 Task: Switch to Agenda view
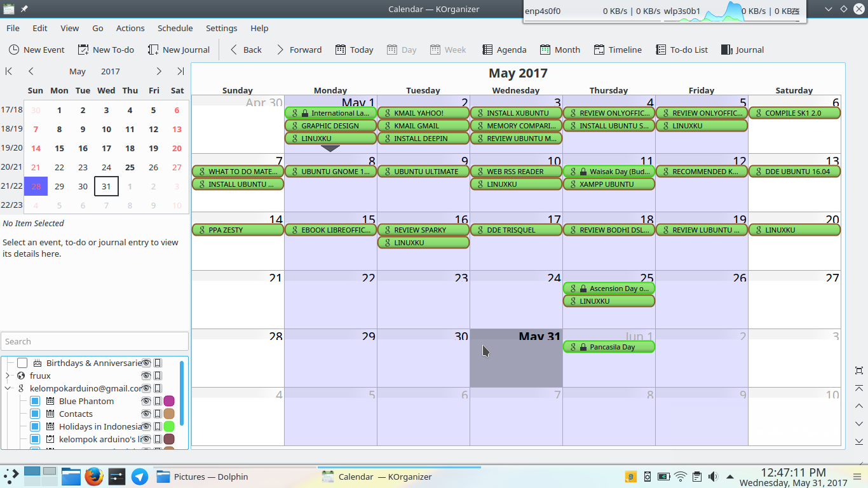click(x=504, y=50)
